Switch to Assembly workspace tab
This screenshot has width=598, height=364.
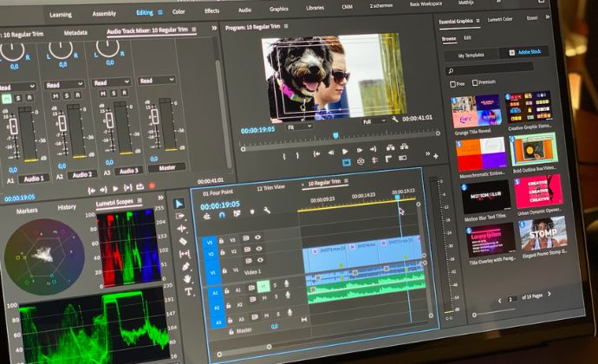(x=104, y=14)
